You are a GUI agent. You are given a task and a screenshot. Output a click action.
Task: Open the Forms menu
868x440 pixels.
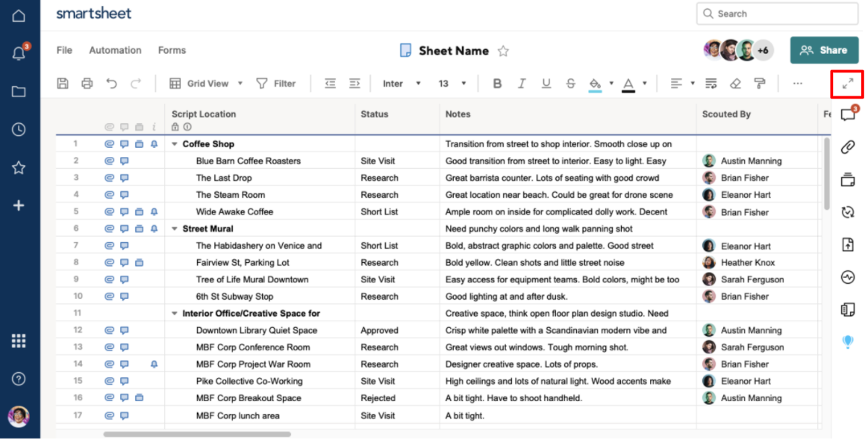pyautogui.click(x=172, y=50)
